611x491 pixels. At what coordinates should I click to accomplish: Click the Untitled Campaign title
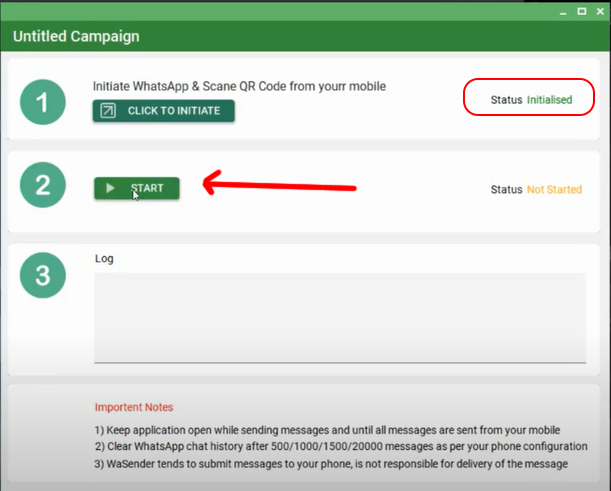coord(76,37)
